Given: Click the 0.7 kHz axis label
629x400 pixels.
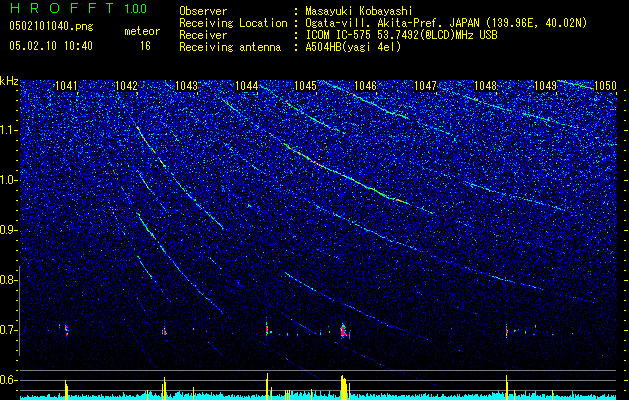Looking at the screenshot, I should click(x=9, y=330).
